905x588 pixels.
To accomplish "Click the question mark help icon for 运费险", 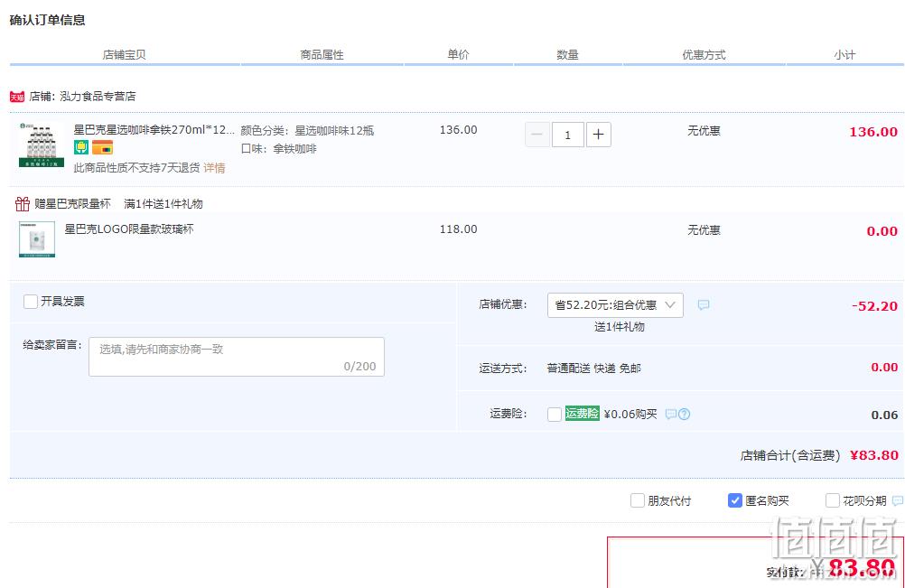I will 684,414.
